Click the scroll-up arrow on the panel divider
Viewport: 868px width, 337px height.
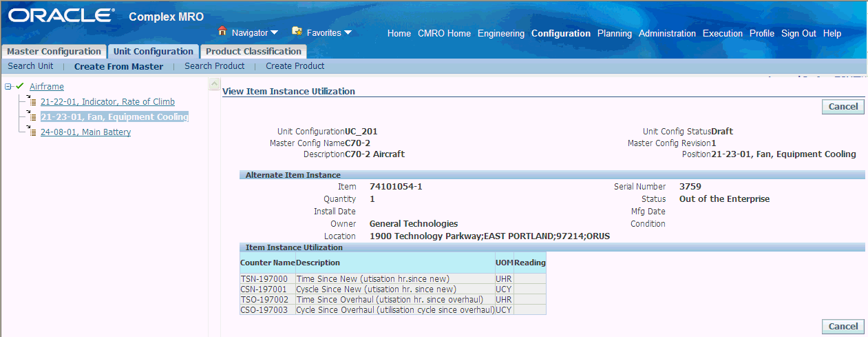[x=214, y=85]
